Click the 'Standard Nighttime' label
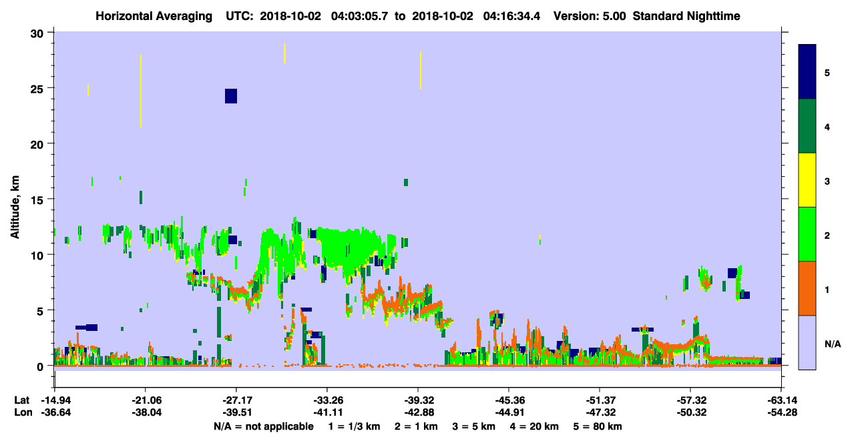The height and width of the screenshot is (445, 868). (x=686, y=16)
